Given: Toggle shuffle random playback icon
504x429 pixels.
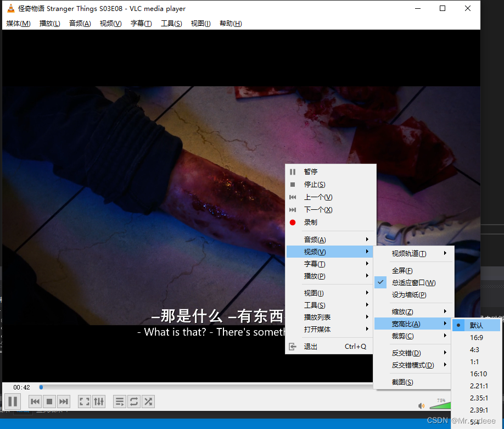Looking at the screenshot, I should 148,402.
